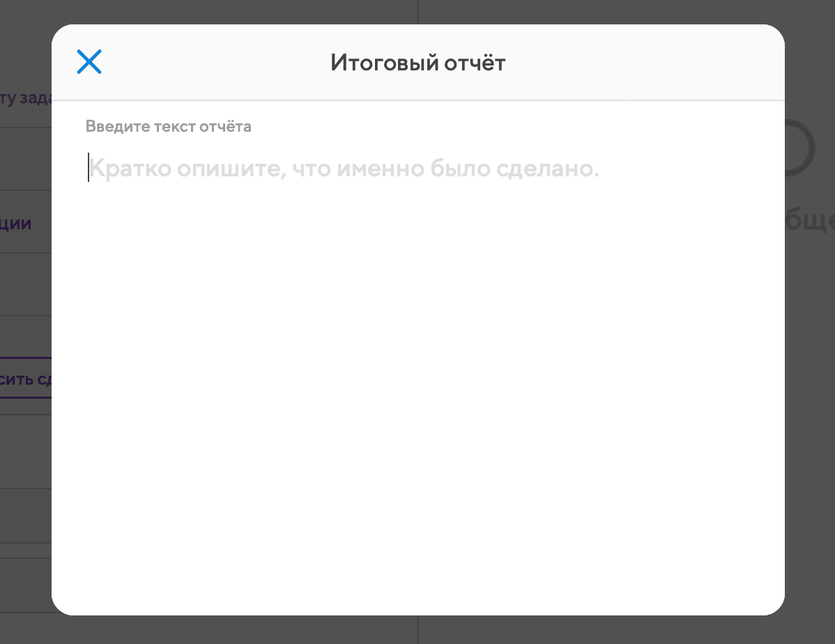The height and width of the screenshot is (644, 835).
Task: Click the Введите текст отчёта label
Action: pos(168,126)
